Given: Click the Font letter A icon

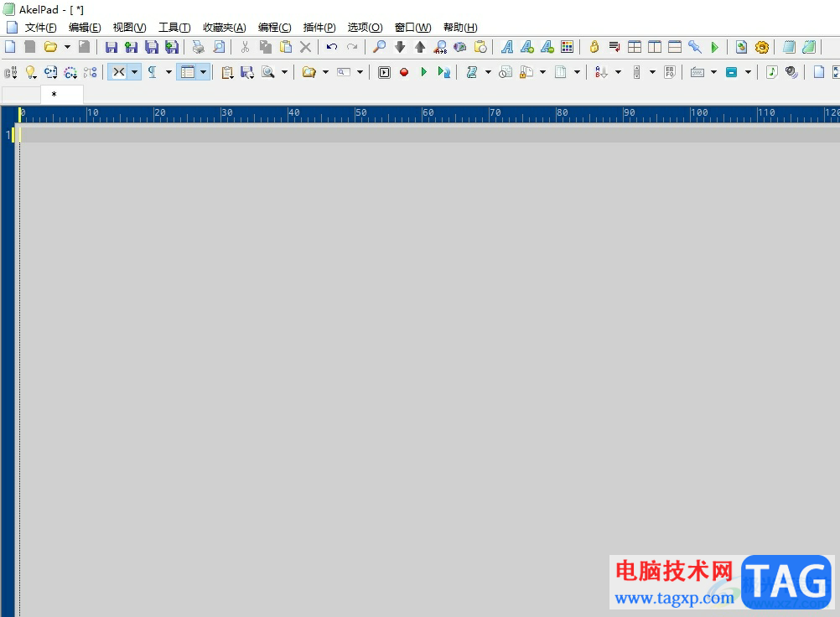Looking at the screenshot, I should [507, 47].
